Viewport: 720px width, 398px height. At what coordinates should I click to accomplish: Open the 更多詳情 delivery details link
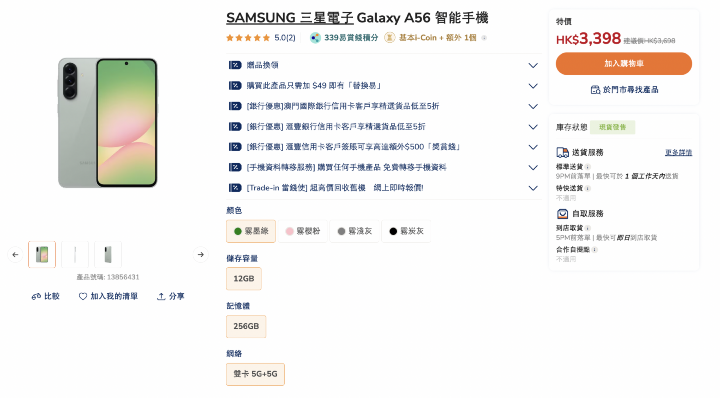pyautogui.click(x=678, y=152)
